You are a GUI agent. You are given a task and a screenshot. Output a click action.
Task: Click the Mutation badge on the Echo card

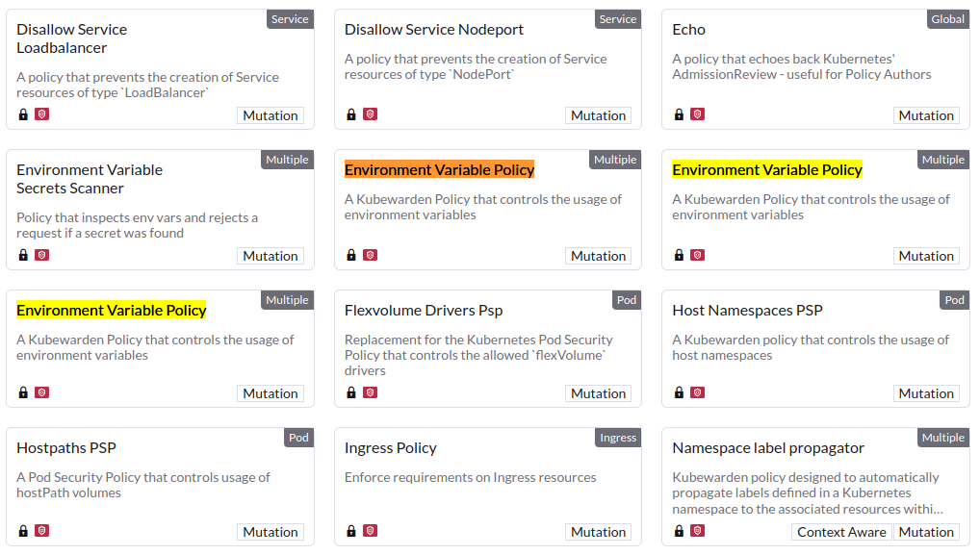point(926,114)
